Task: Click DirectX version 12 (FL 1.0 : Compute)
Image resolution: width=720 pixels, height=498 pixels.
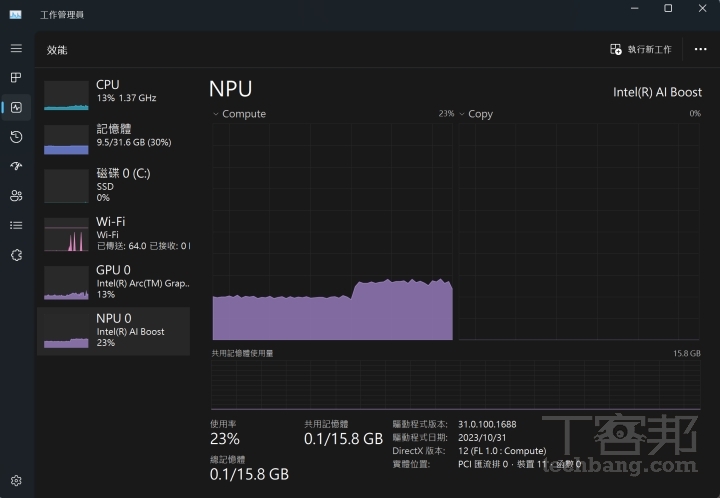Action: coord(502,451)
